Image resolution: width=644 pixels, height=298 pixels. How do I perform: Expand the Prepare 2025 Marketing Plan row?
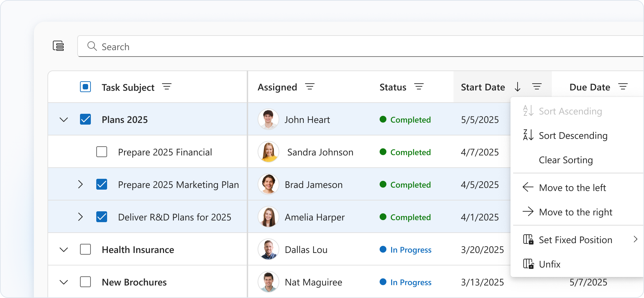(x=80, y=185)
